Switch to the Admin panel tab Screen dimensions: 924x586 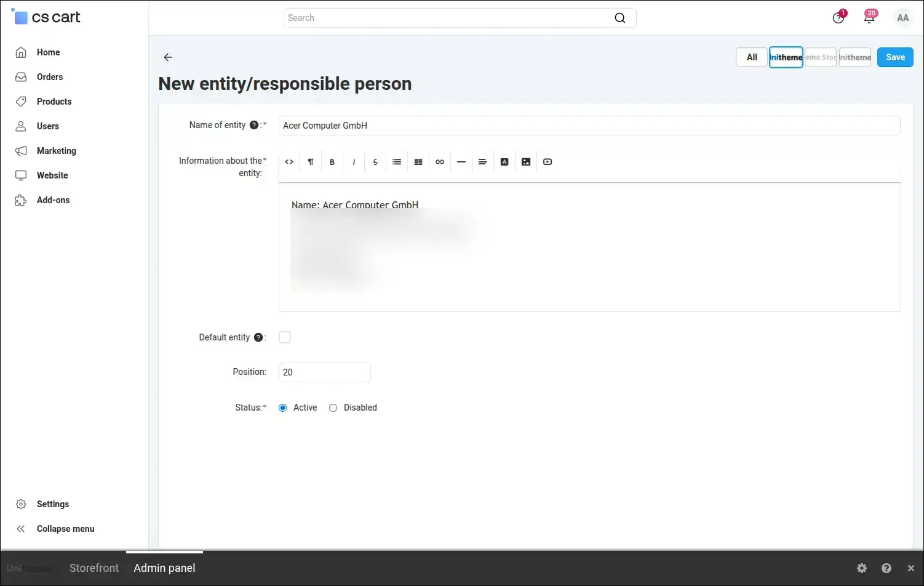[164, 568]
